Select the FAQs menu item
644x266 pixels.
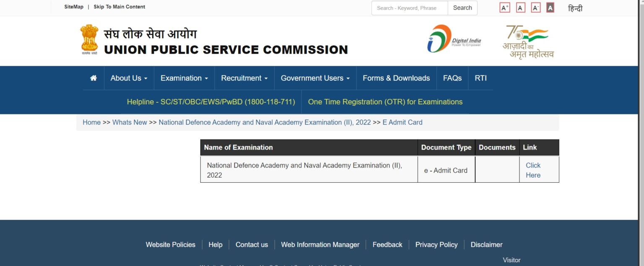point(452,78)
